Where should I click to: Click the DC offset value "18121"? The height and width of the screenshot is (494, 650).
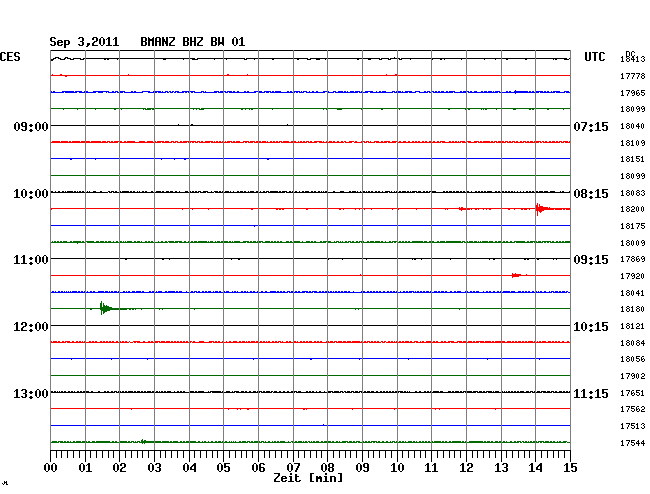pos(633,326)
